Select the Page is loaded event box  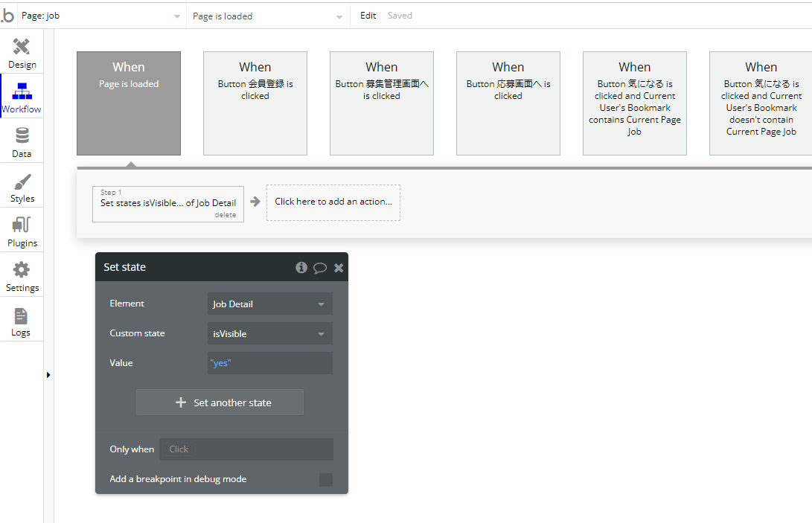(129, 103)
